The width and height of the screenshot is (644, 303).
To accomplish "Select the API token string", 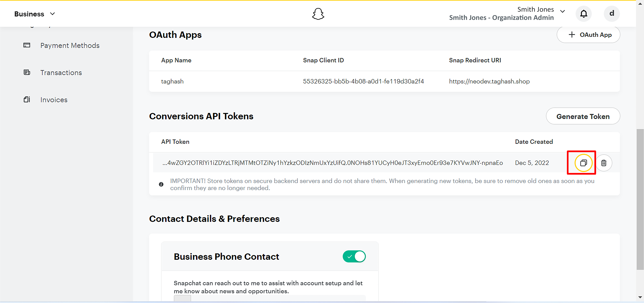I will click(332, 163).
